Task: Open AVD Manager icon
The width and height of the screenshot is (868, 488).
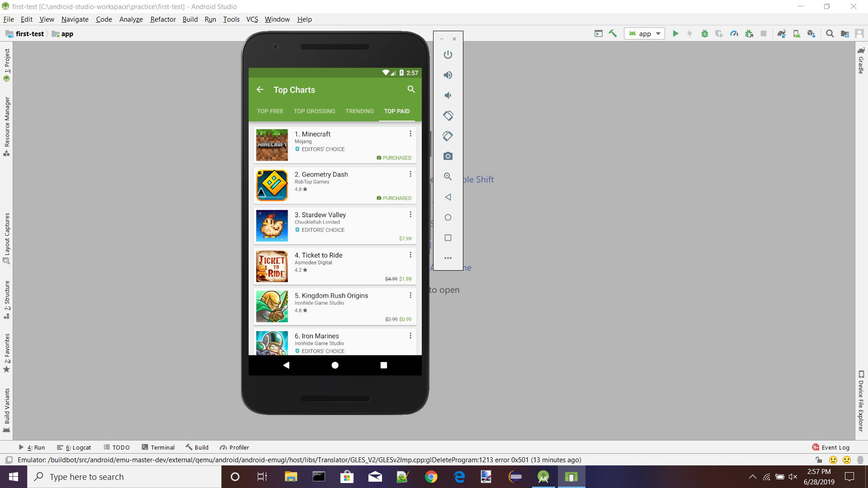Action: (x=797, y=33)
